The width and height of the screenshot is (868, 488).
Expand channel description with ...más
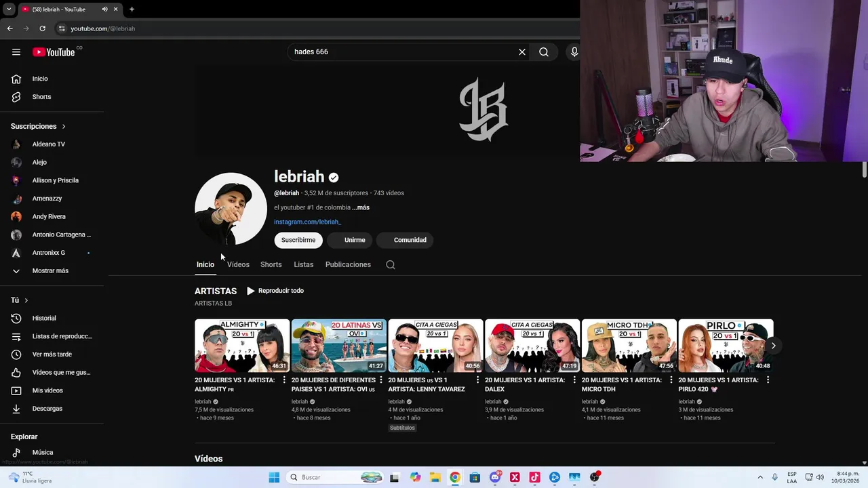pyautogui.click(x=361, y=207)
